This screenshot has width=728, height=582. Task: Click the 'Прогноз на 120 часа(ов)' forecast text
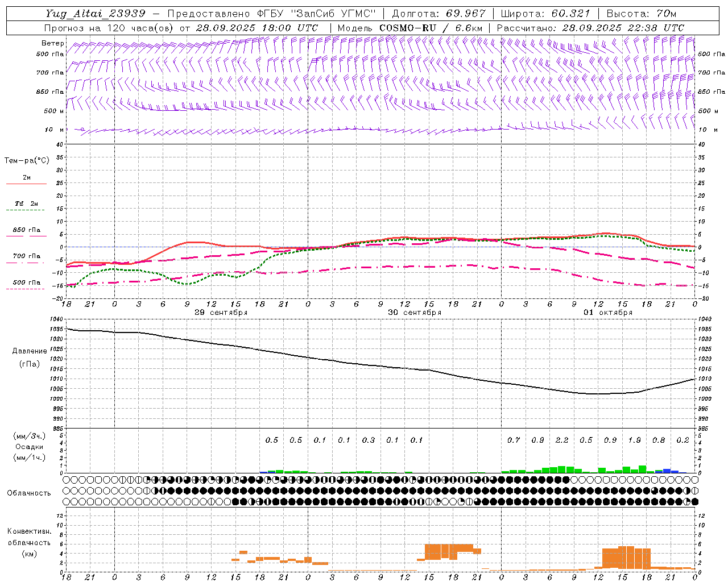pos(109,27)
